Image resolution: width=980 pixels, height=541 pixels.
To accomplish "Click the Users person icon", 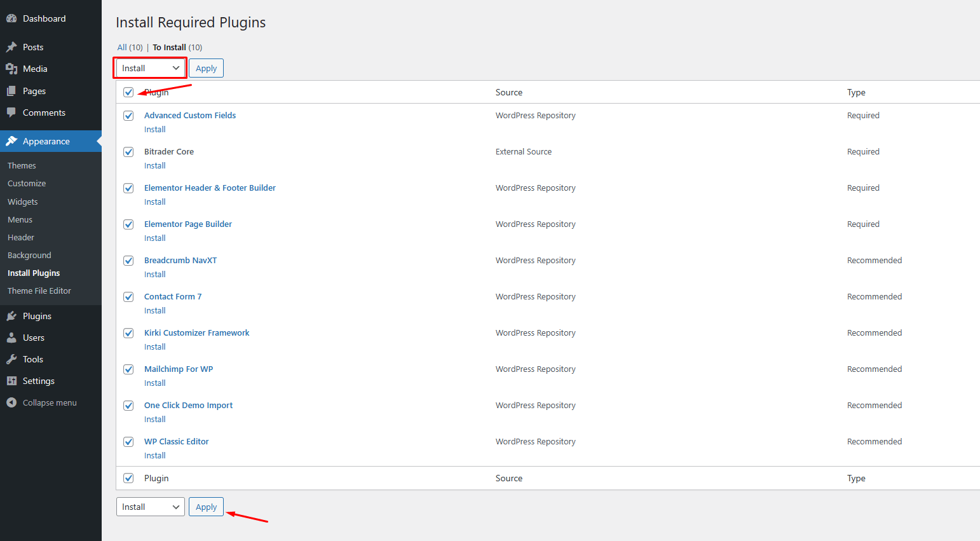I will click(x=11, y=338).
